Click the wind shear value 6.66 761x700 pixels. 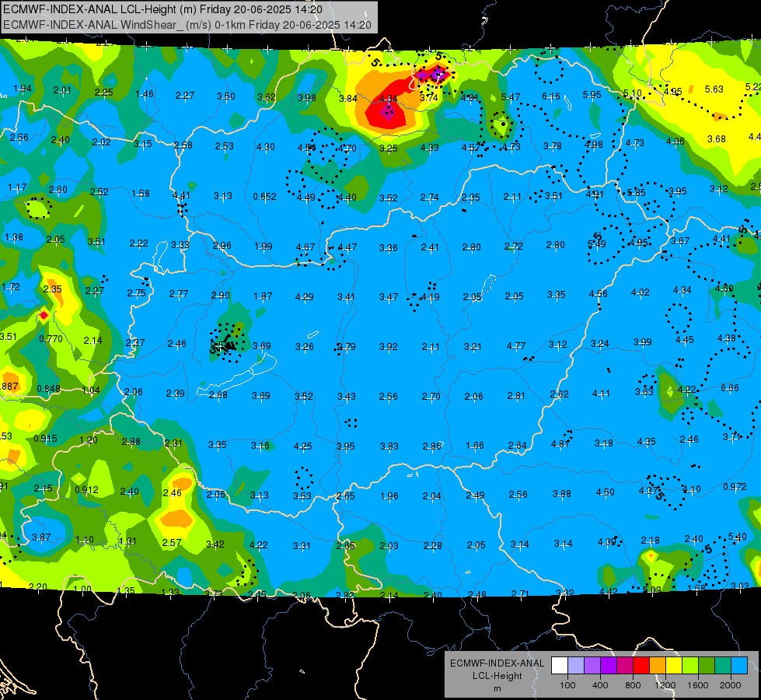point(730,387)
